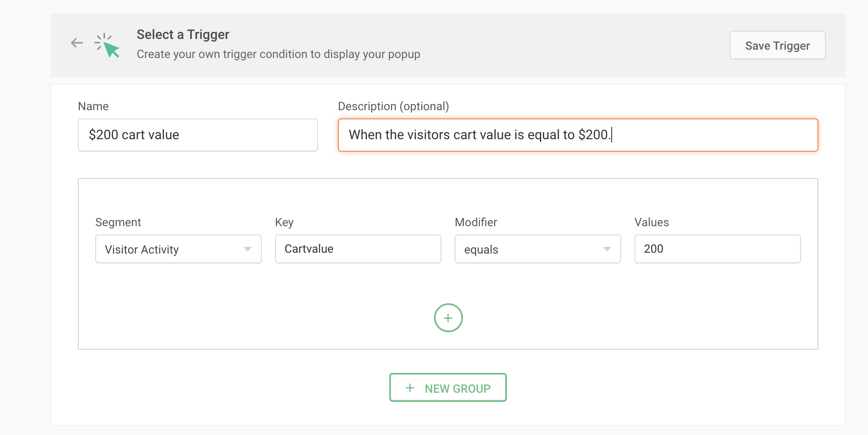Click the Segment column label
Viewport: 868px width, 435px height.
click(118, 222)
